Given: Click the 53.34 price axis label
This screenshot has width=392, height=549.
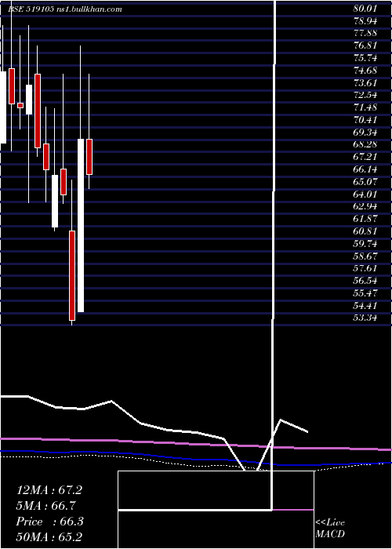Looking at the screenshot, I should pos(365,318).
